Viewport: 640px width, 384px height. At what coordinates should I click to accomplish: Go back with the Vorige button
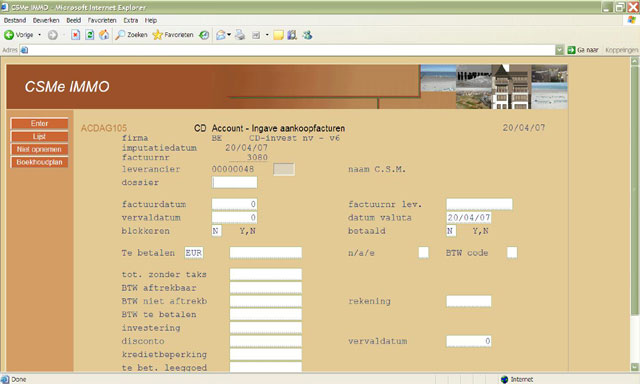tap(19, 35)
